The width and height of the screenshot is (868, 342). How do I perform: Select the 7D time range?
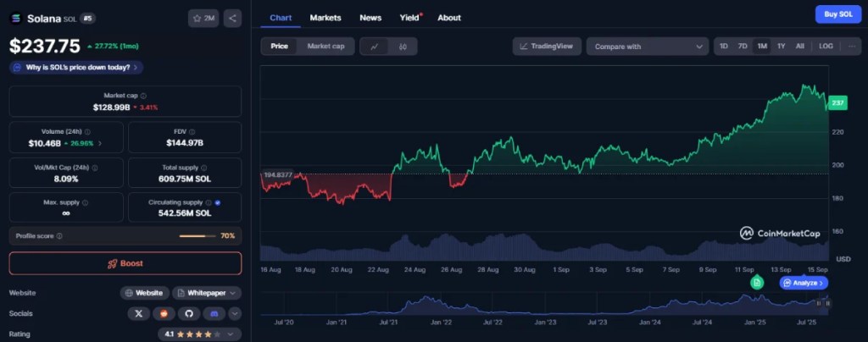click(743, 47)
